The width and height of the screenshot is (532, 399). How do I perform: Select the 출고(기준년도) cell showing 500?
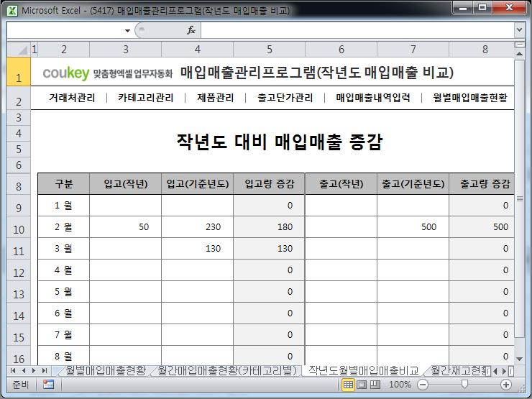pyautogui.click(x=413, y=227)
